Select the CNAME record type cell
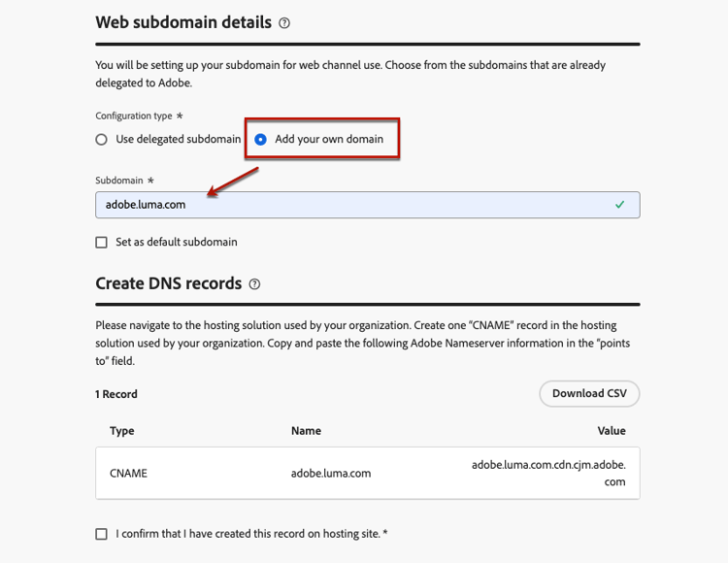 pos(129,474)
